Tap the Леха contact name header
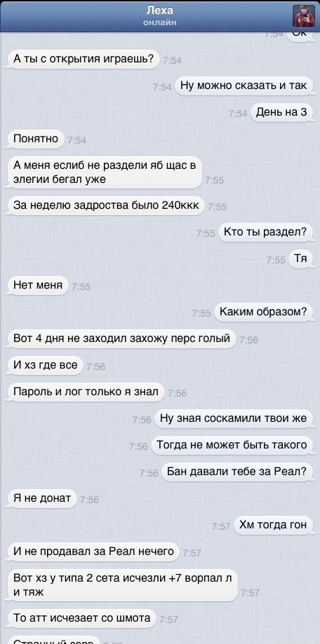Viewport: 320px width, 644px height. (160, 11)
